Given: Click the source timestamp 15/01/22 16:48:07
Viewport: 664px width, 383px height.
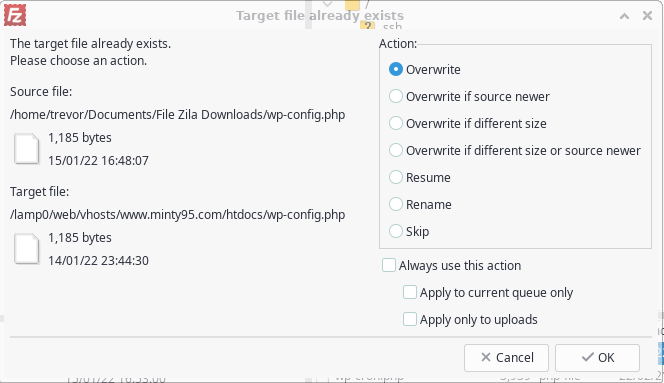Looking at the screenshot, I should pyautogui.click(x=98, y=161).
